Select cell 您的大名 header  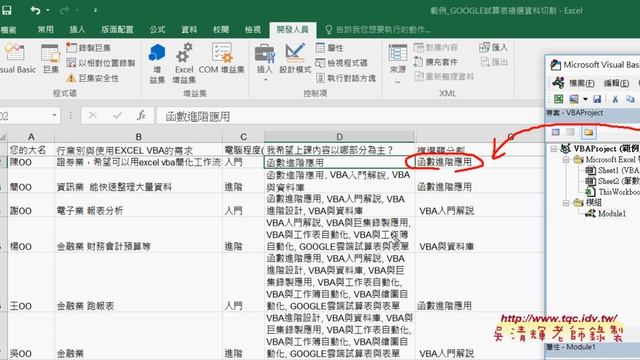(x=31, y=150)
